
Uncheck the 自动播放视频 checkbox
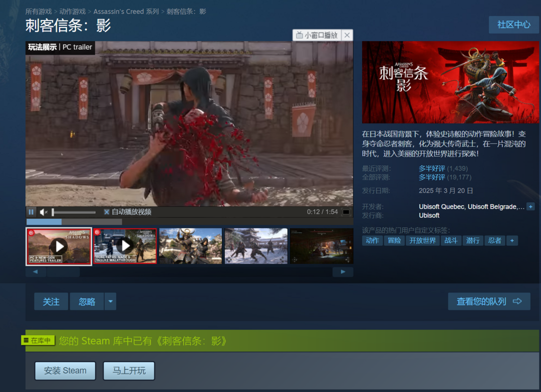pyautogui.click(x=107, y=212)
